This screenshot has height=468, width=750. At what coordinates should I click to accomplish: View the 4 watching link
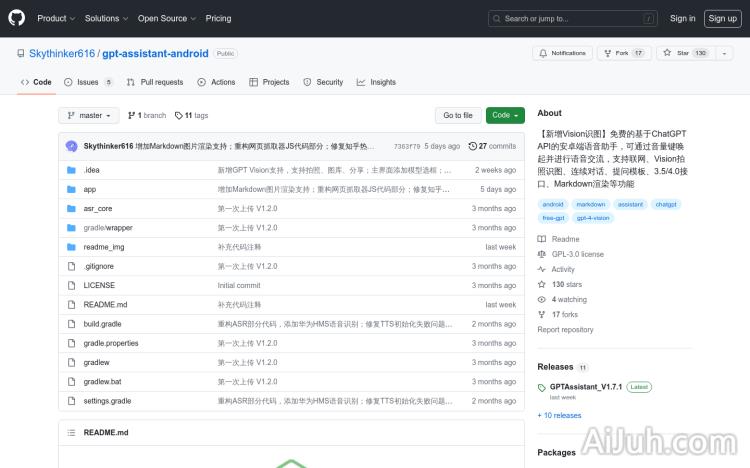(562, 300)
